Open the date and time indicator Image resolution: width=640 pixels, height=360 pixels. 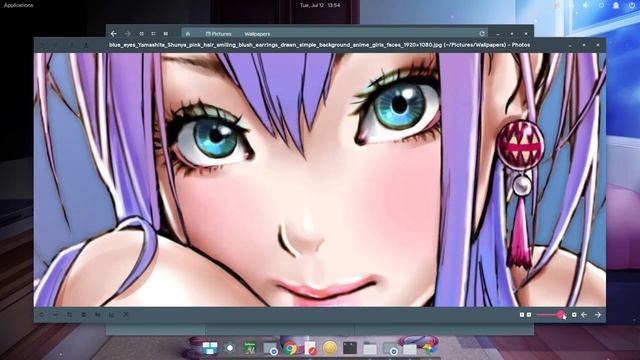click(x=320, y=5)
